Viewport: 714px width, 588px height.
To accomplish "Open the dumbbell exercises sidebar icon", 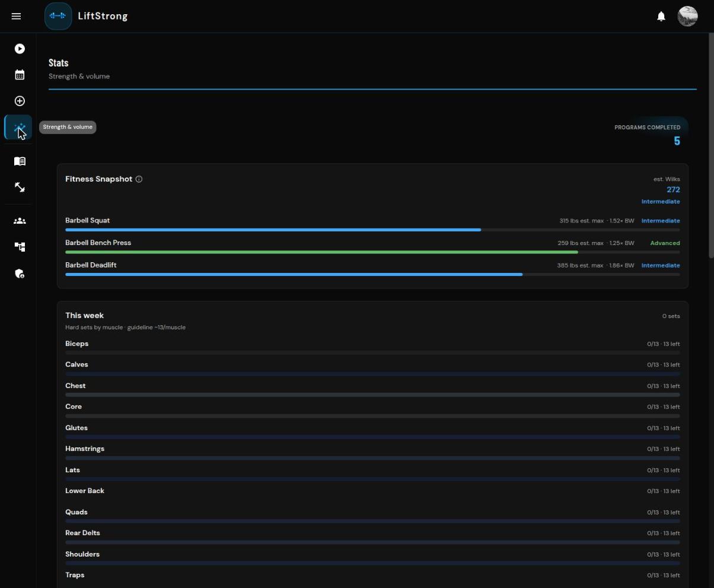I will point(20,187).
